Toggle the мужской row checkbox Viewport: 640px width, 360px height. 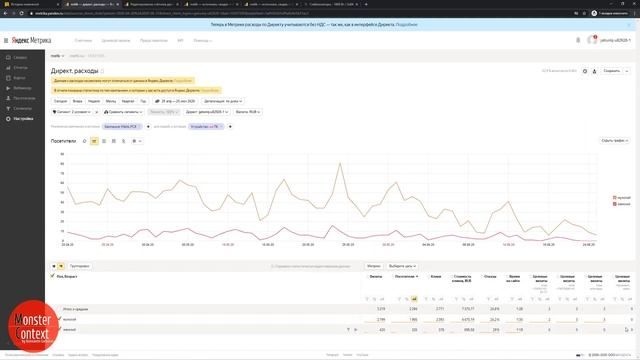pyautogui.click(x=60, y=319)
